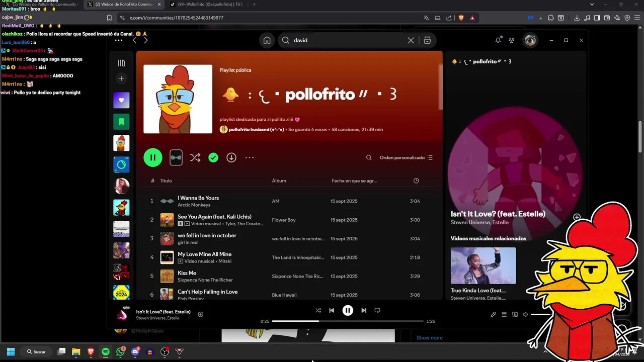Skip to next track
Image resolution: width=644 pixels, height=362 pixels.
[364, 310]
